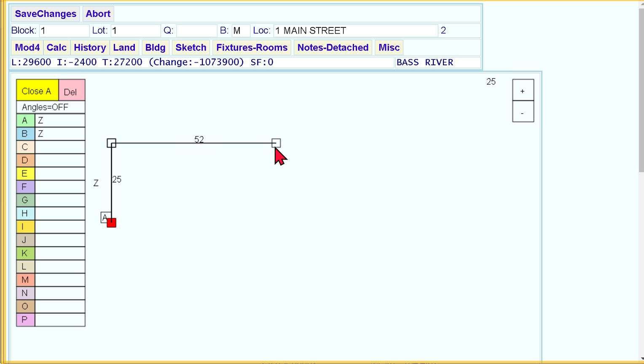Open the Fixtures-Rooms tab
The width and height of the screenshot is (644, 364).
[252, 48]
